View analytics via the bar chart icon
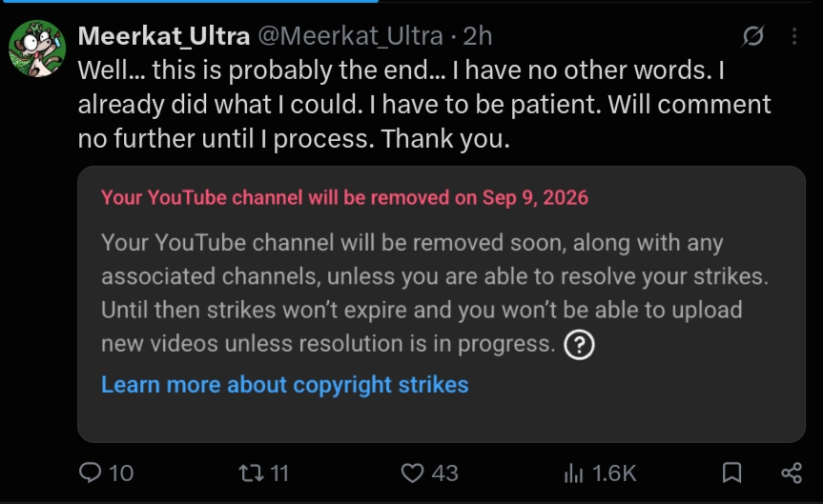 (574, 474)
